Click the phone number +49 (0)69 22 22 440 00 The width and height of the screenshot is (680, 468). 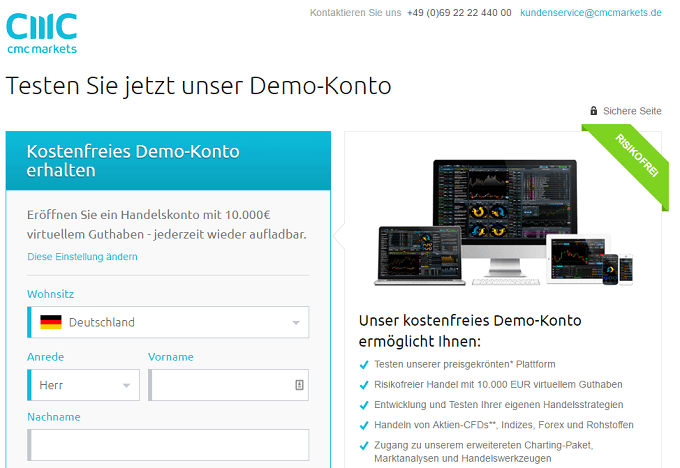point(459,13)
